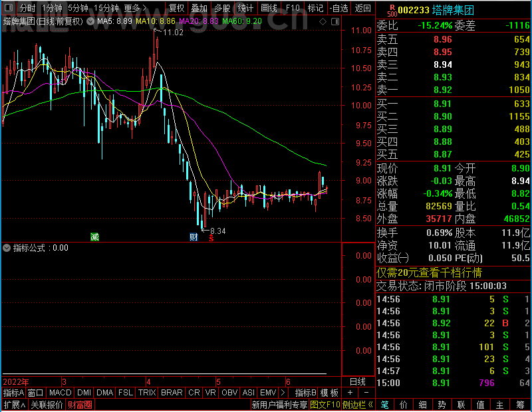532x412 pixels.
Task: Click the blue 财 marker under the chart
Action: (x=194, y=237)
